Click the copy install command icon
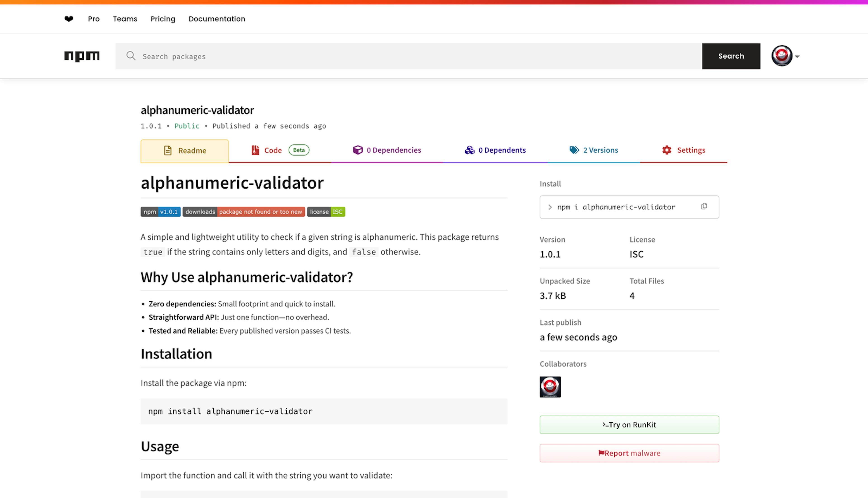This screenshot has height=498, width=868. pyautogui.click(x=704, y=206)
